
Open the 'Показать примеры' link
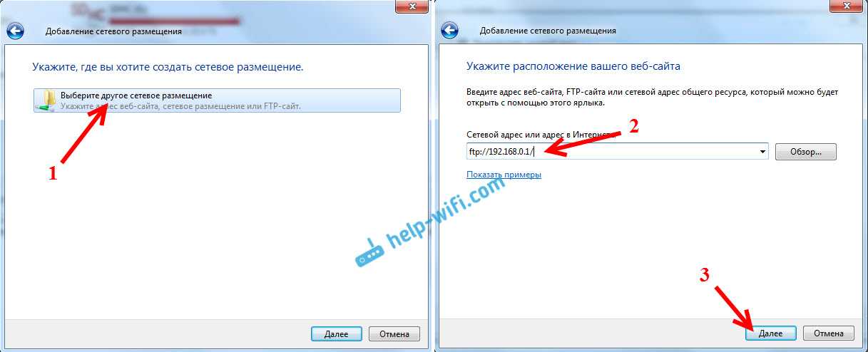point(504,175)
